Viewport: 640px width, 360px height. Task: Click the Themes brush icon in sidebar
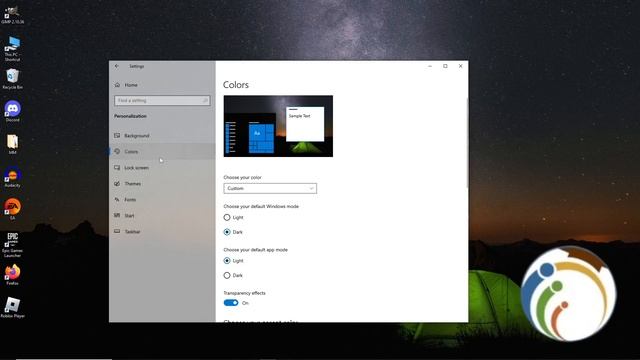click(x=117, y=184)
